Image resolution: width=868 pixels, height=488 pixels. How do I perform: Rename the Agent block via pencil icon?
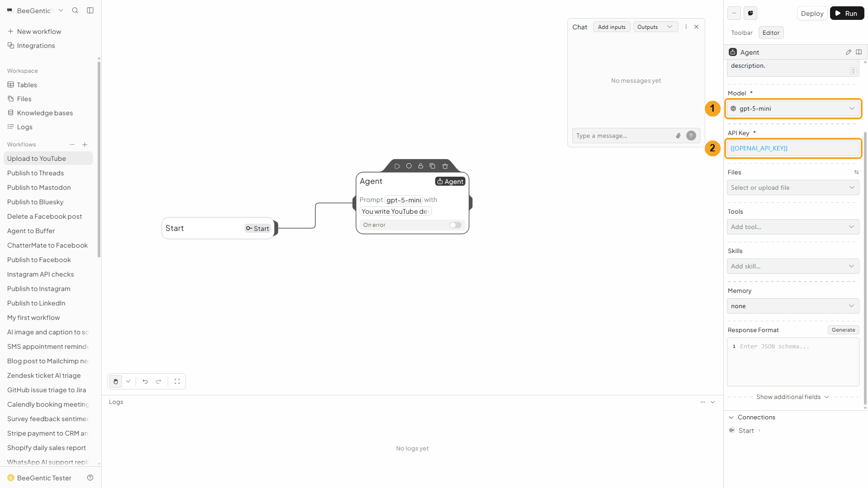[848, 52]
